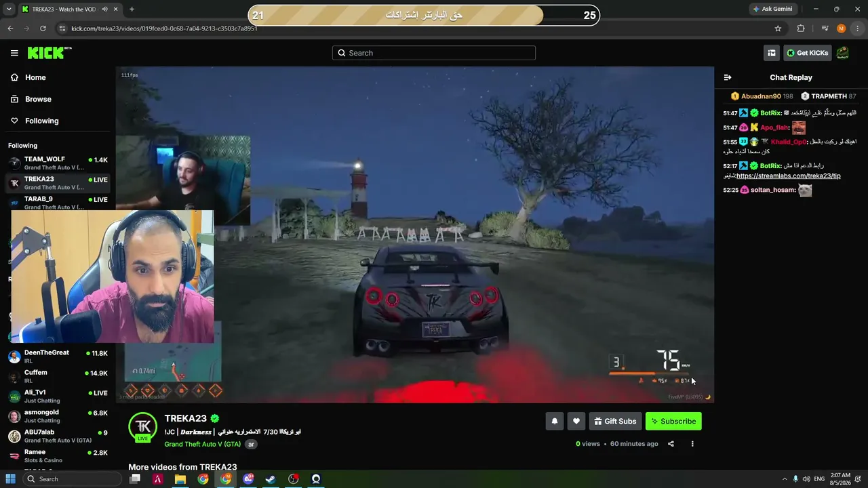868x488 pixels.
Task: Click Khalid_Op0 username in chat
Action: (x=789, y=142)
